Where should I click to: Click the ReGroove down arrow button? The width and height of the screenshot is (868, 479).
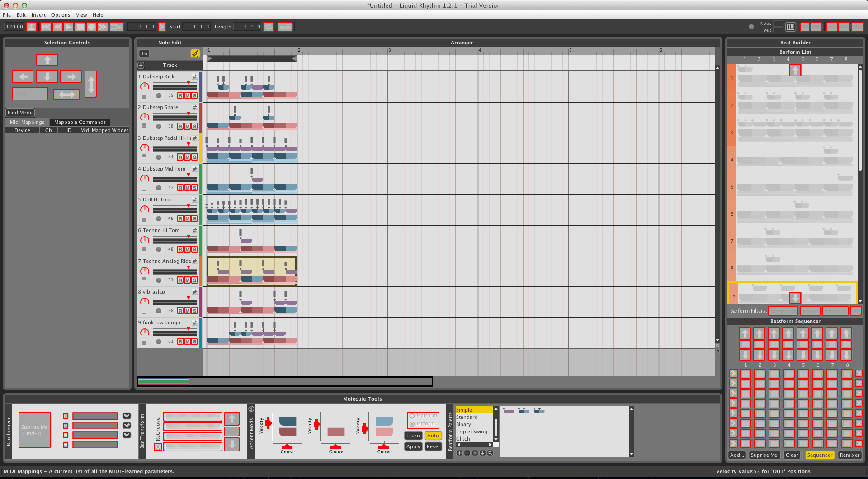click(x=232, y=444)
